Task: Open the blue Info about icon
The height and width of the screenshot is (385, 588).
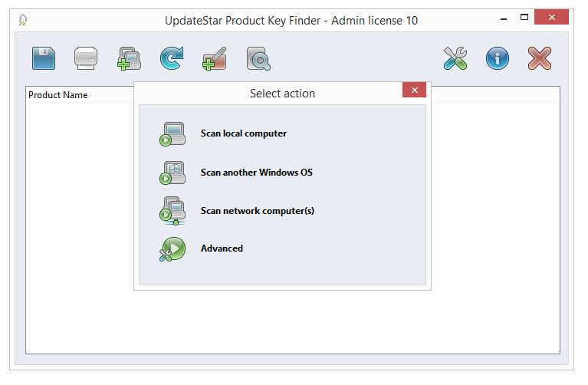Action: [x=498, y=58]
